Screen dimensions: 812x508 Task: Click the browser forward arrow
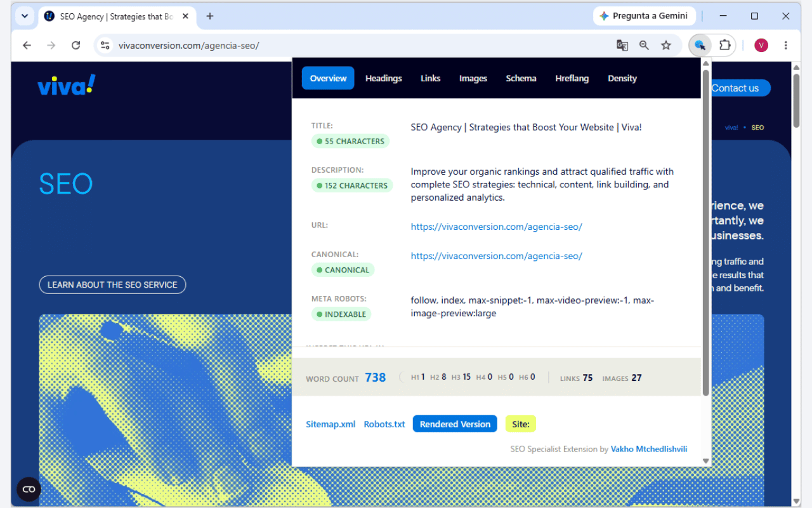click(51, 45)
